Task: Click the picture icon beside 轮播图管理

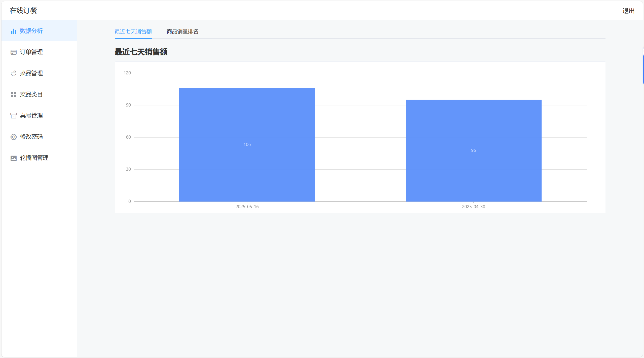Action: (14, 158)
